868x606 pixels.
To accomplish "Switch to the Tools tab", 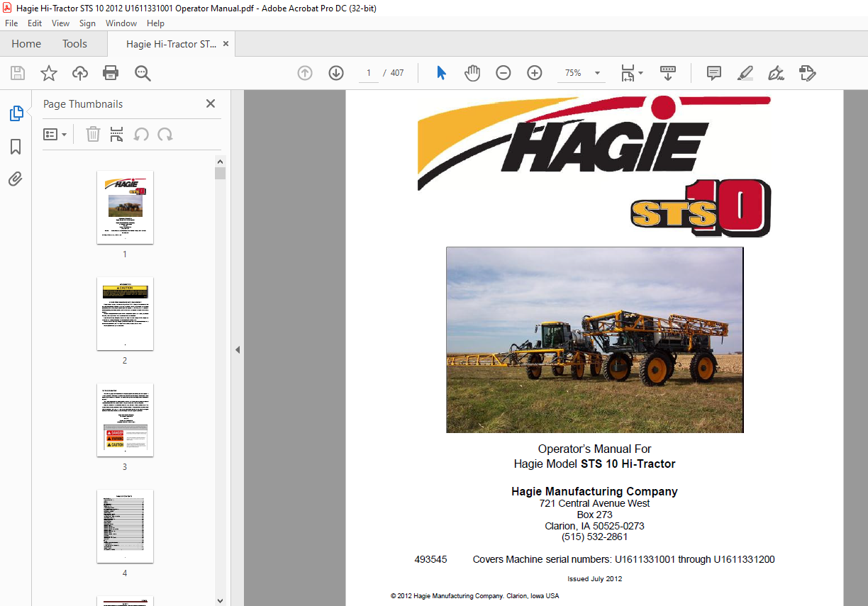I will [x=74, y=44].
